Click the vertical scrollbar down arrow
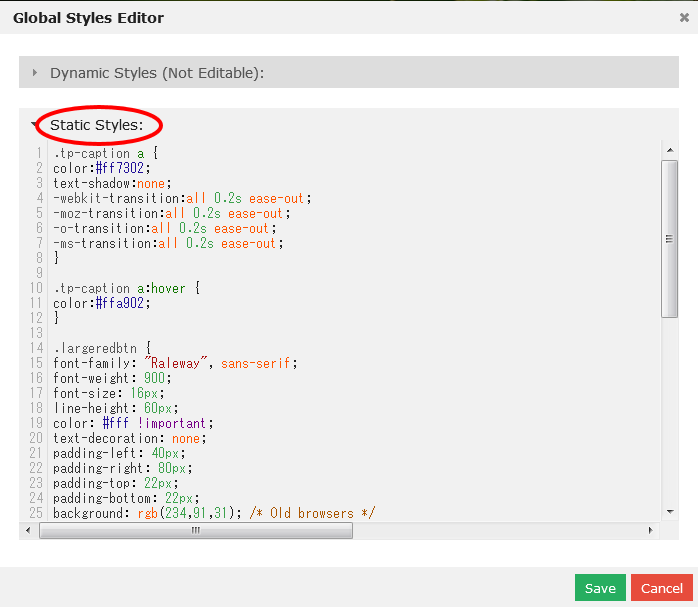Image resolution: width=698 pixels, height=607 pixels. [670, 512]
